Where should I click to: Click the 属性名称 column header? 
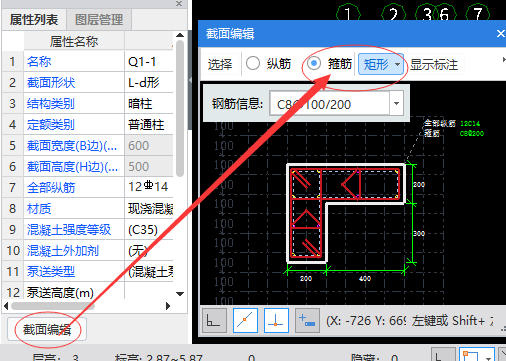pyautogui.click(x=74, y=41)
